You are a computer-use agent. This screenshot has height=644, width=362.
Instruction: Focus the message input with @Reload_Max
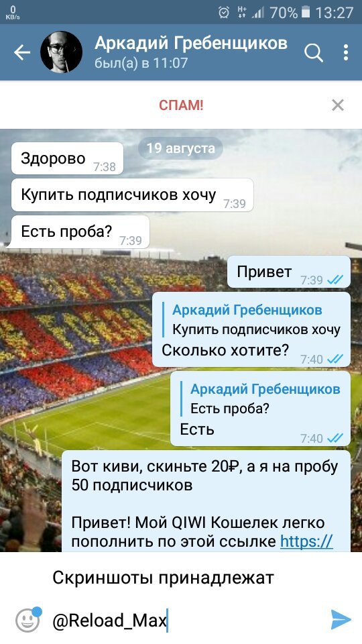[180, 600]
